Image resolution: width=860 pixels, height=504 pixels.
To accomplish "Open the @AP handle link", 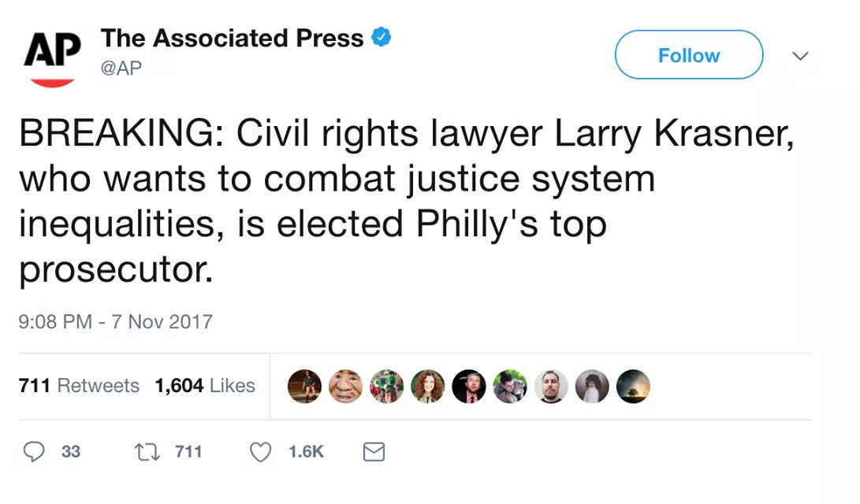I will 121,68.
